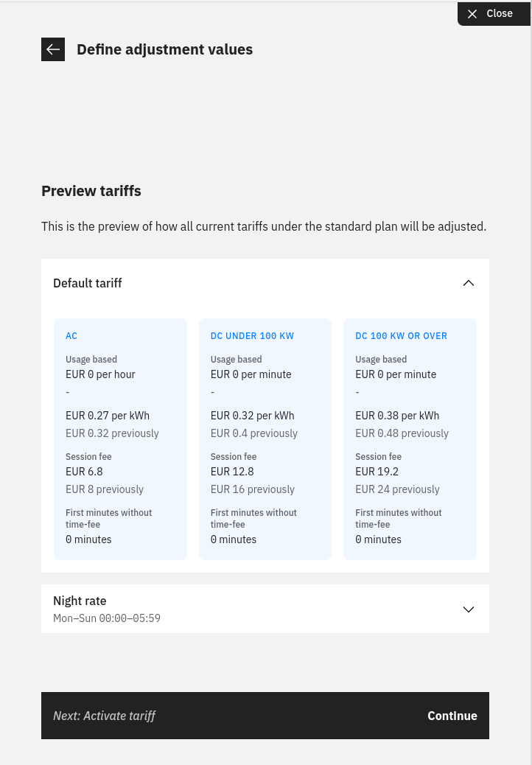The width and height of the screenshot is (532, 765).
Task: Click the expand chevron on Night rate
Action: 469,609
